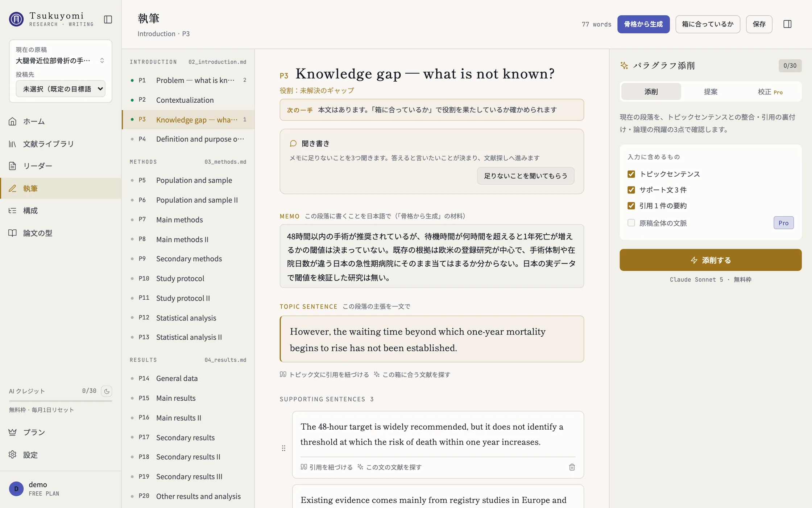Switch to 校正 Pro tab
This screenshot has height=508, width=812.
(770, 92)
